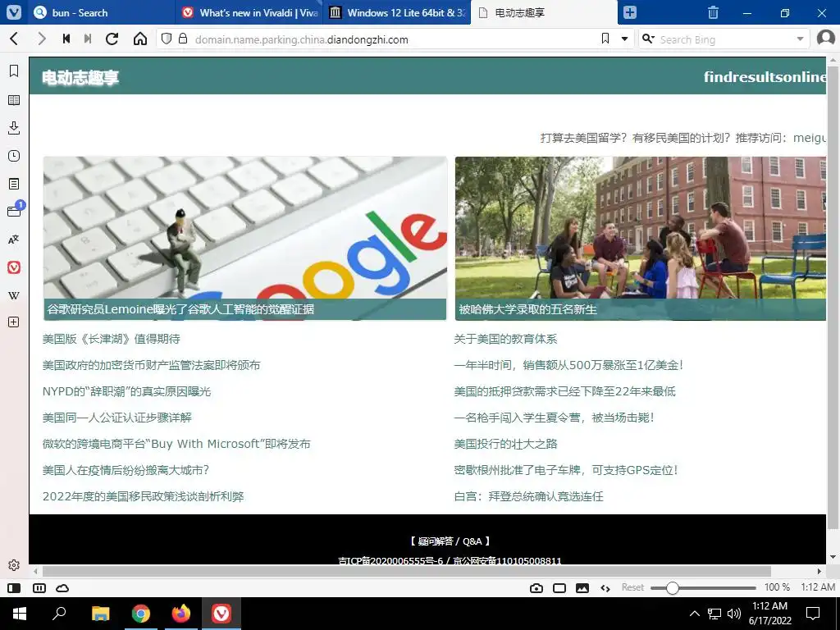Click the 电动志趣享 site title
This screenshot has height=630, width=840.
click(80, 77)
